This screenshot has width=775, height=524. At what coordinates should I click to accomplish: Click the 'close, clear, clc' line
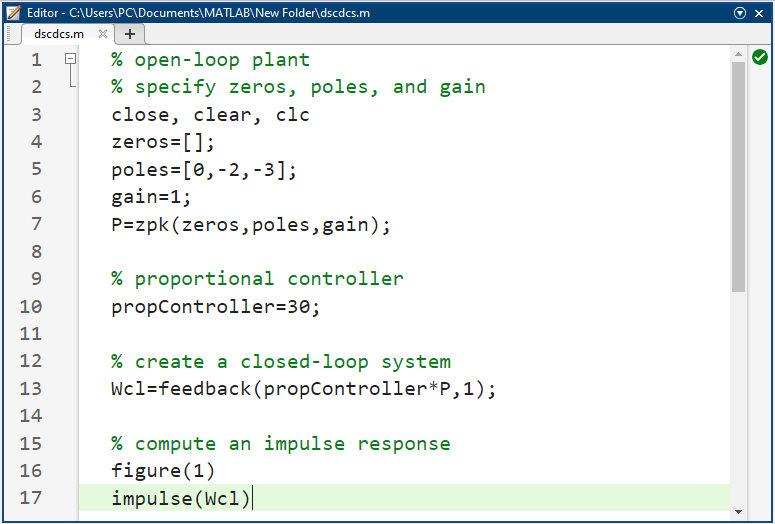click(x=211, y=115)
